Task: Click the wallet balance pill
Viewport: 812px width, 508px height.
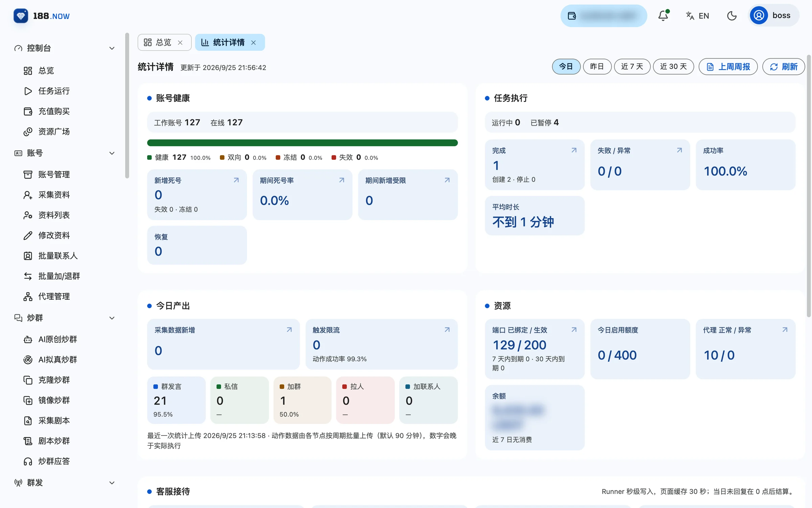Action: 604,16
